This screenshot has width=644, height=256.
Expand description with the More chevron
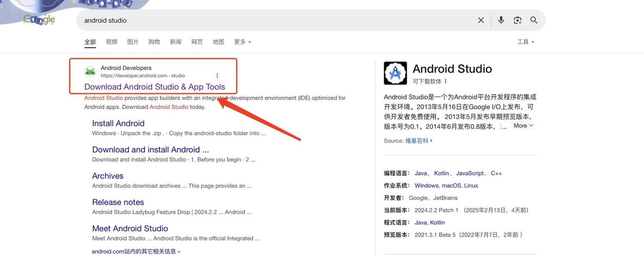524,125
